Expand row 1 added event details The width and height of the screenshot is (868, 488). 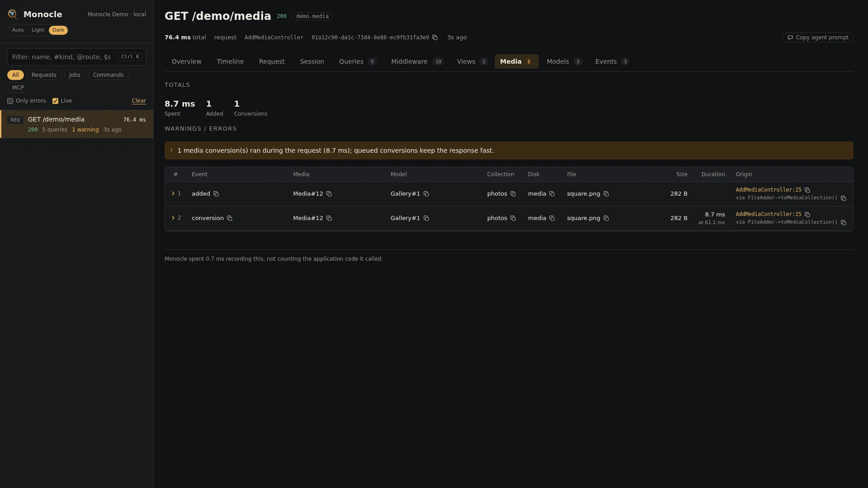(173, 193)
